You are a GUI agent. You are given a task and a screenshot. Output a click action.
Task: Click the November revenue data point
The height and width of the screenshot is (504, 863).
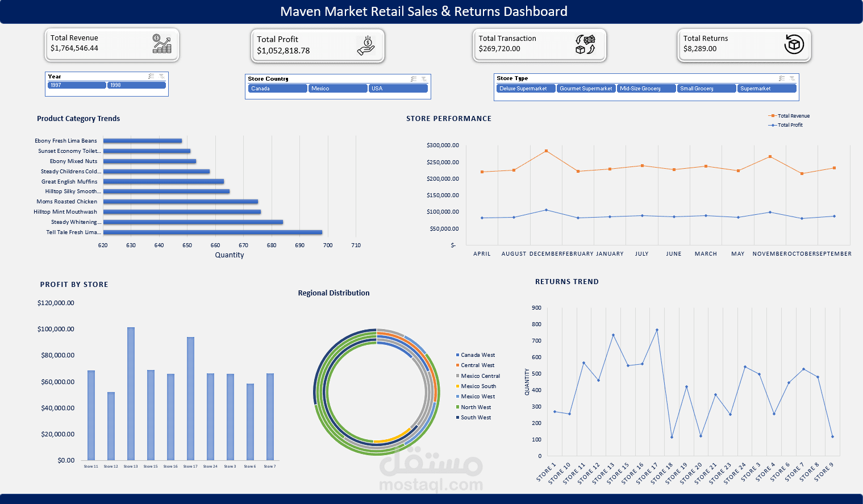click(x=770, y=157)
